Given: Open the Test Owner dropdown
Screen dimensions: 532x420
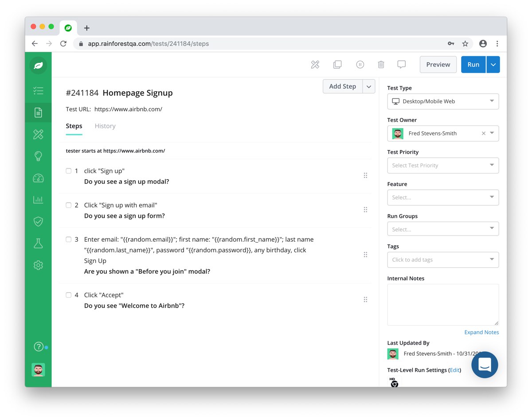Looking at the screenshot, I should click(443, 133).
